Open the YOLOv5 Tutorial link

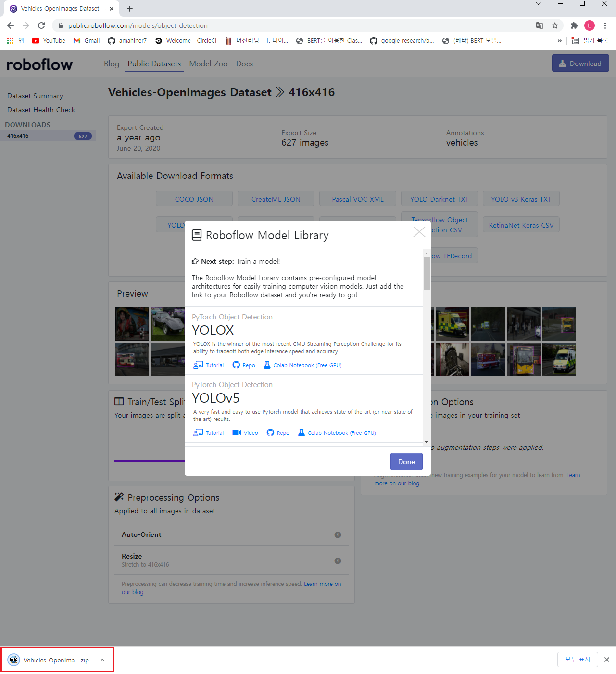pos(209,433)
